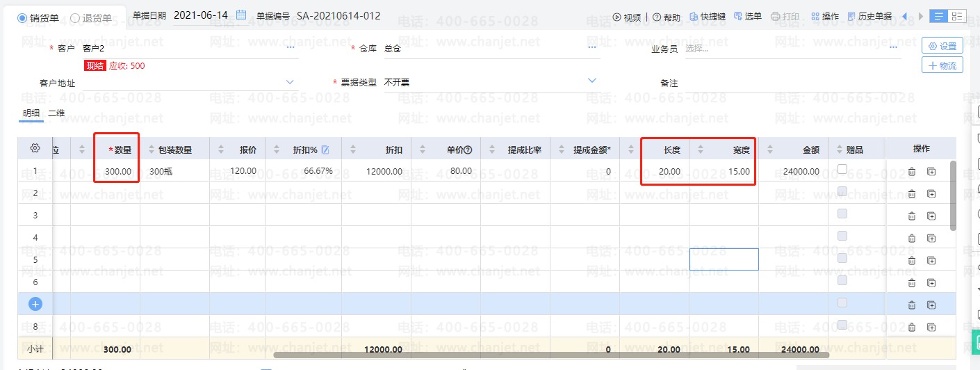Click the 选单 toolbar item
Image resolution: width=980 pixels, height=370 pixels.
[748, 17]
